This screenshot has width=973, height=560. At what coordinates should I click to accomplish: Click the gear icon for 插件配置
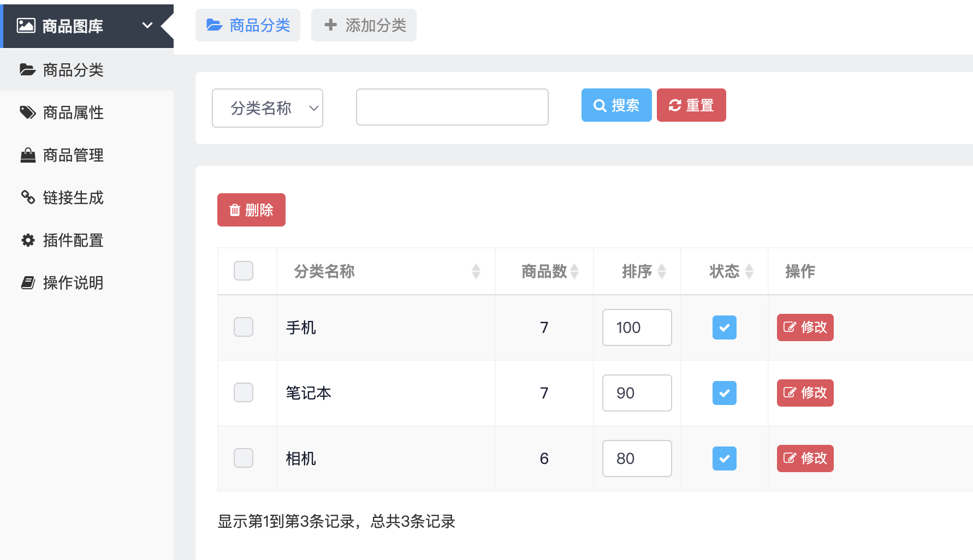[28, 240]
